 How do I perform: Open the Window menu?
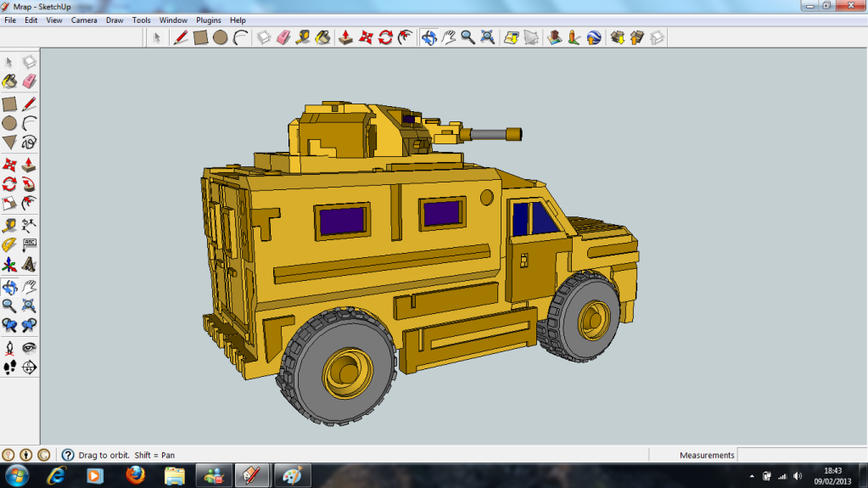(x=173, y=20)
